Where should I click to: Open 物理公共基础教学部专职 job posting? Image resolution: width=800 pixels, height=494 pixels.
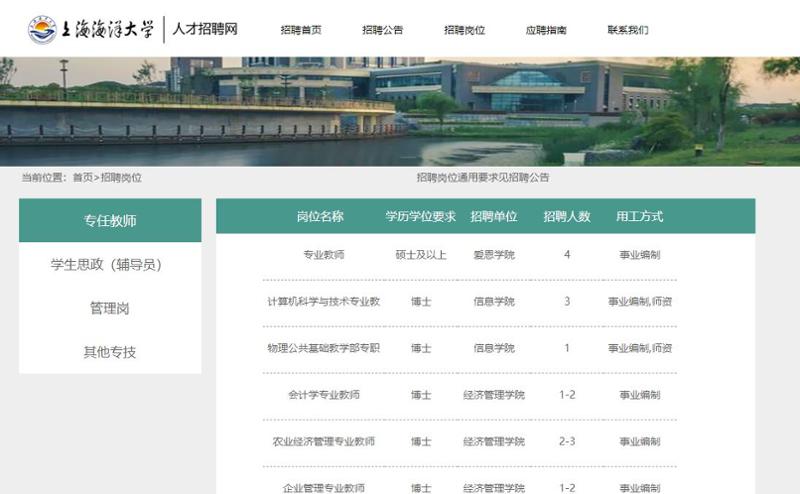tap(323, 348)
